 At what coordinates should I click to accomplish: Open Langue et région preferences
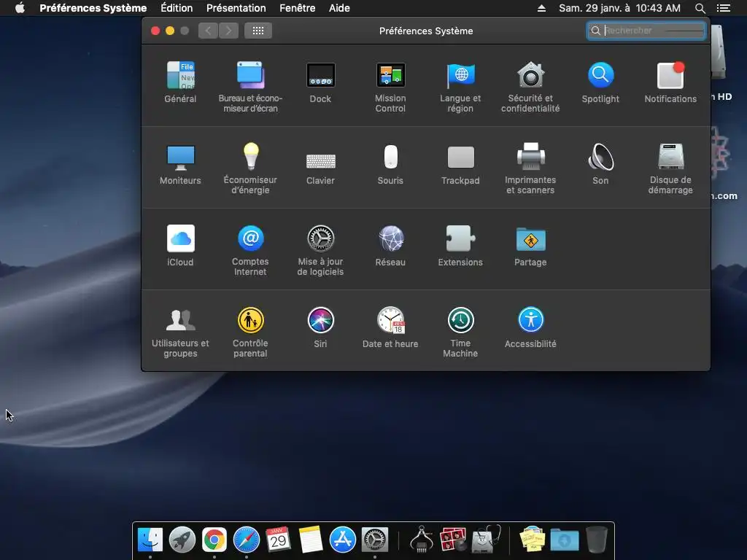[x=460, y=87]
